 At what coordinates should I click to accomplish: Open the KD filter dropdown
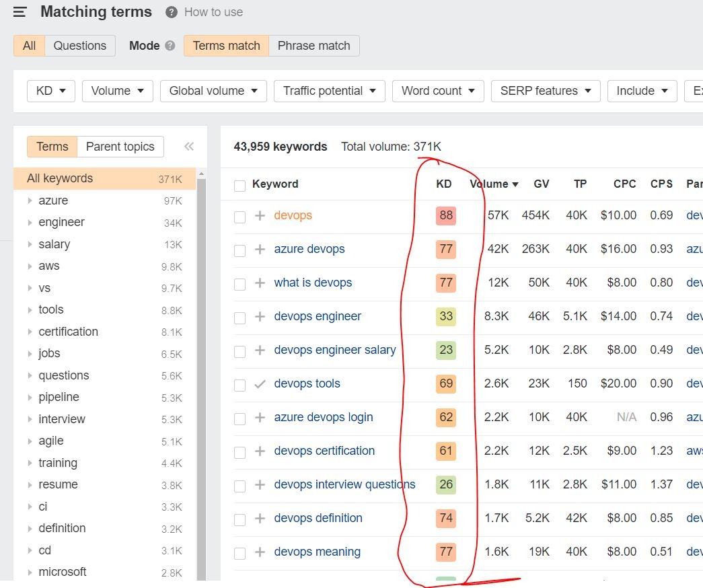click(50, 91)
